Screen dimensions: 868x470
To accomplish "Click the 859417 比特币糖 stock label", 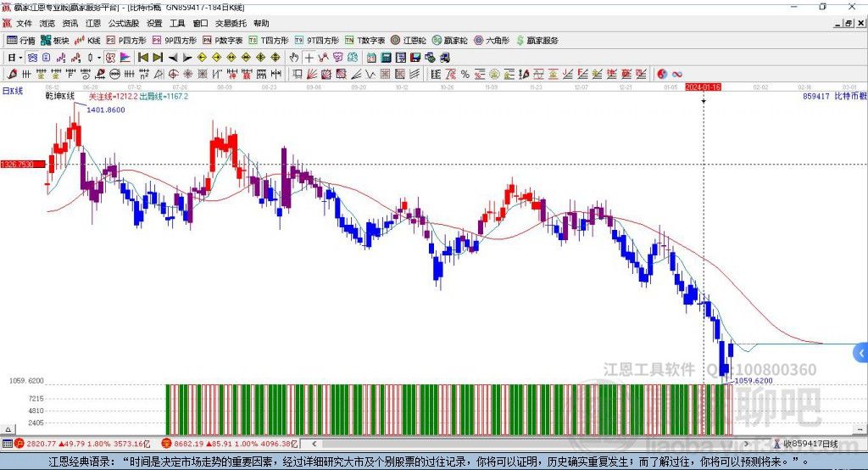I will click(x=834, y=97).
